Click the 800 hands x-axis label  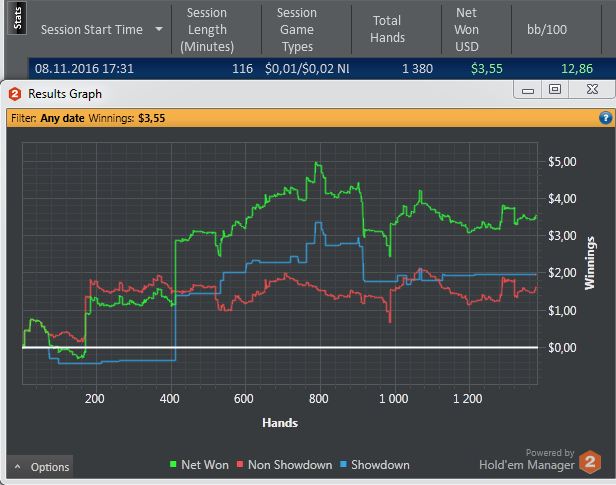point(318,399)
